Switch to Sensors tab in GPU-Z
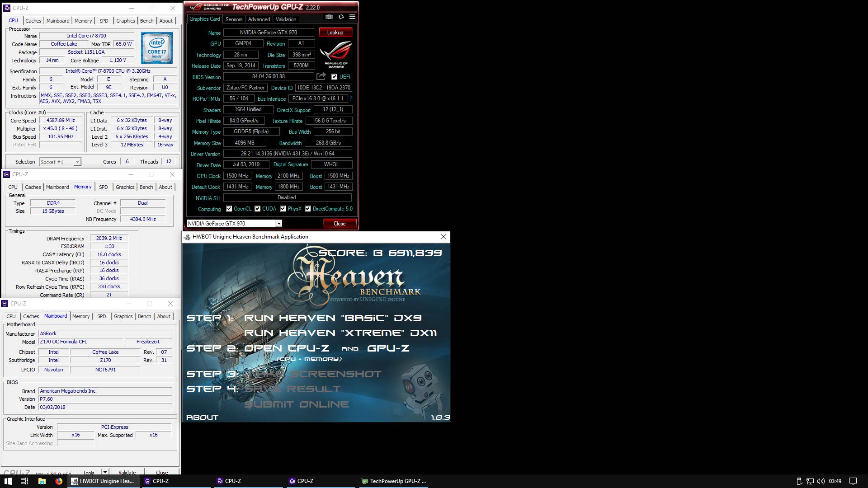 click(234, 19)
